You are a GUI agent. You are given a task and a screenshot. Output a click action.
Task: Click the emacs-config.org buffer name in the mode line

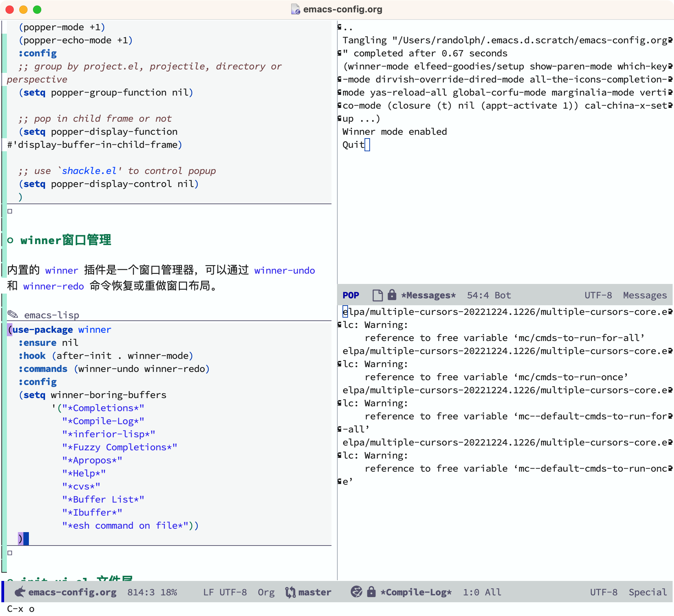(72, 592)
